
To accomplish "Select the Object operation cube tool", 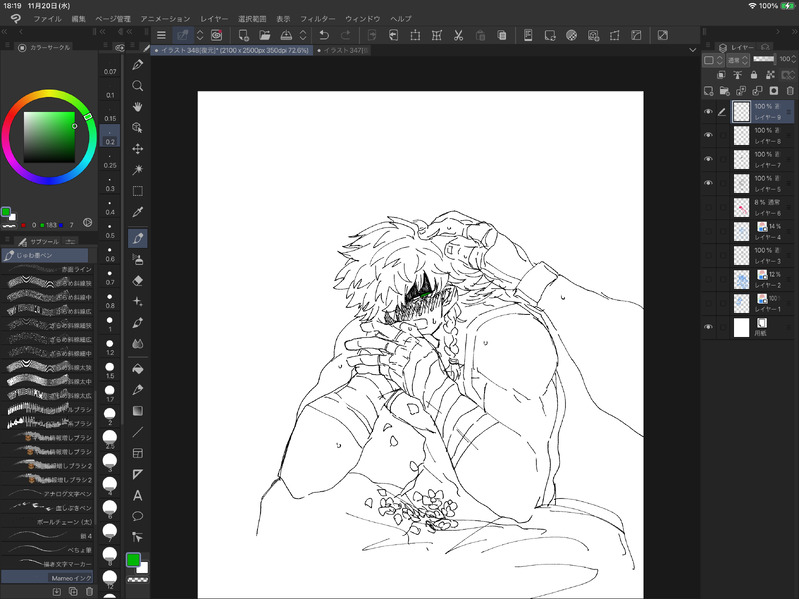I will [138, 127].
